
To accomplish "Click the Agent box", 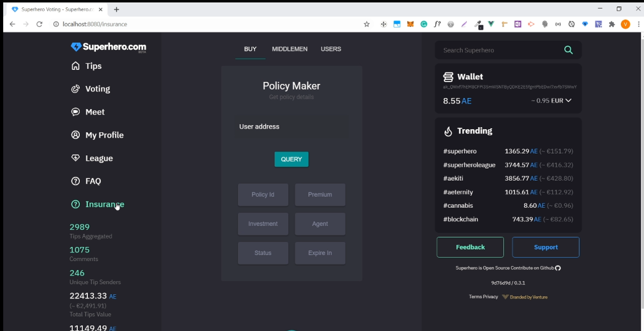I will tap(320, 224).
